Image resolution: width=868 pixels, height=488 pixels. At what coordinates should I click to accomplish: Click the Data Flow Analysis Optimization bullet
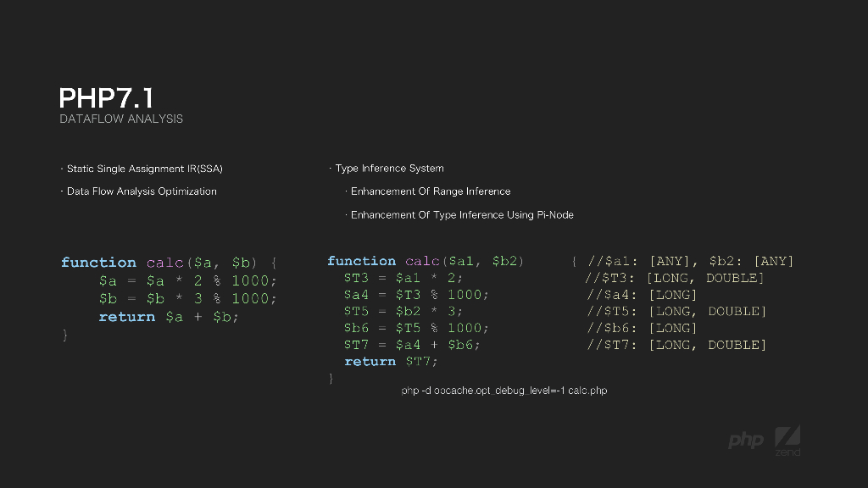(141, 191)
